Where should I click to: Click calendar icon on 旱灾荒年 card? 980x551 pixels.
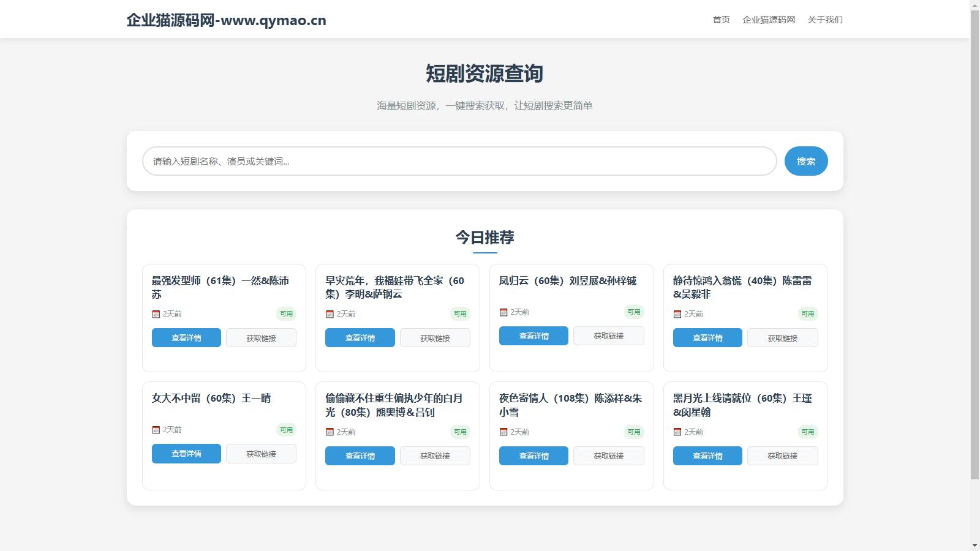(330, 314)
